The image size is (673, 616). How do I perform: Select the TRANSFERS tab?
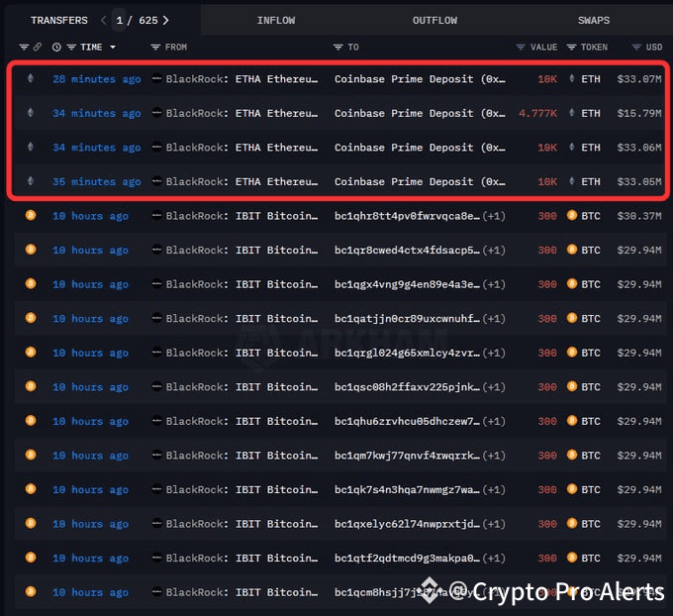[x=59, y=20]
